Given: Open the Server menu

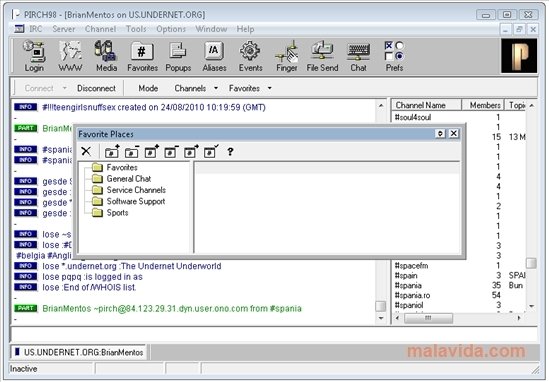Looking at the screenshot, I should [63, 29].
